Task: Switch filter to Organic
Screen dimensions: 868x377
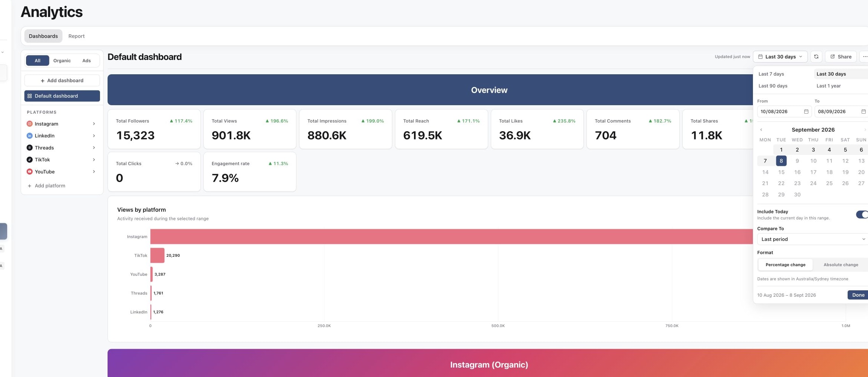Action: click(x=62, y=61)
